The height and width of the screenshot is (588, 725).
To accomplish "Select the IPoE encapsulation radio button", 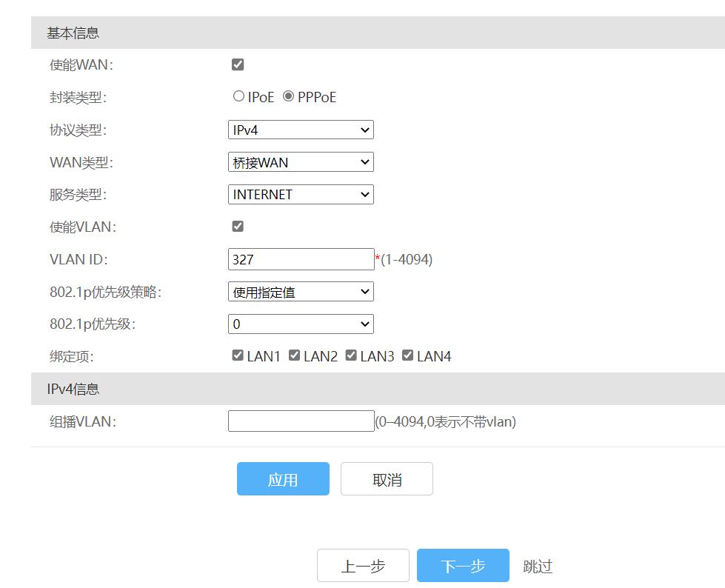I will coord(238,96).
